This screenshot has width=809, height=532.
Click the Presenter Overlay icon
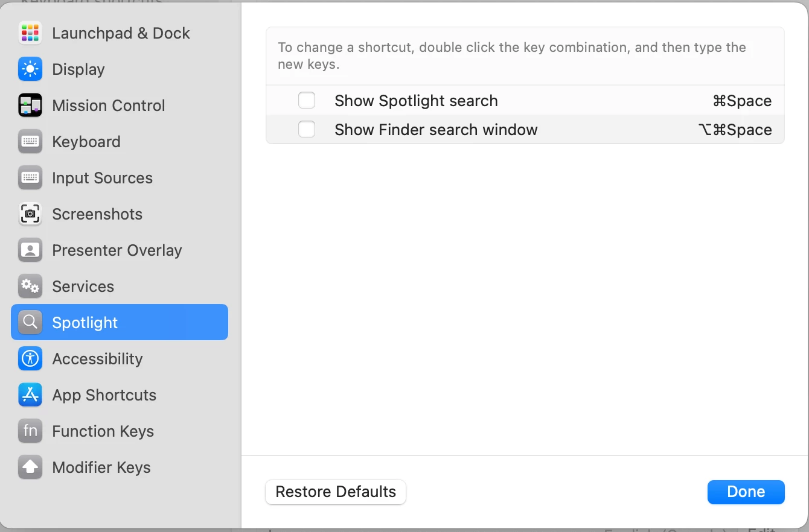[x=30, y=250]
